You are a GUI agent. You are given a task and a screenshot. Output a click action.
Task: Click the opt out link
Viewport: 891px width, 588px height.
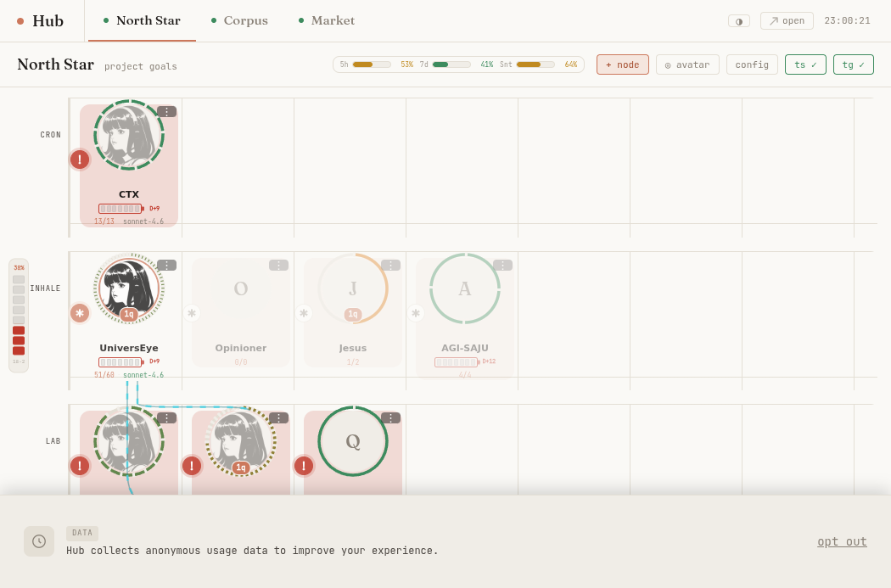click(842, 541)
